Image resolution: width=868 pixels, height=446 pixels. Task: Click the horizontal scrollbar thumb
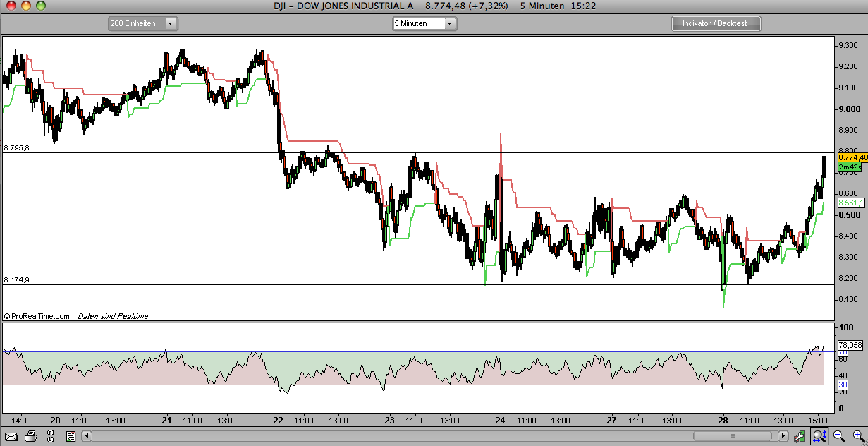click(x=732, y=436)
